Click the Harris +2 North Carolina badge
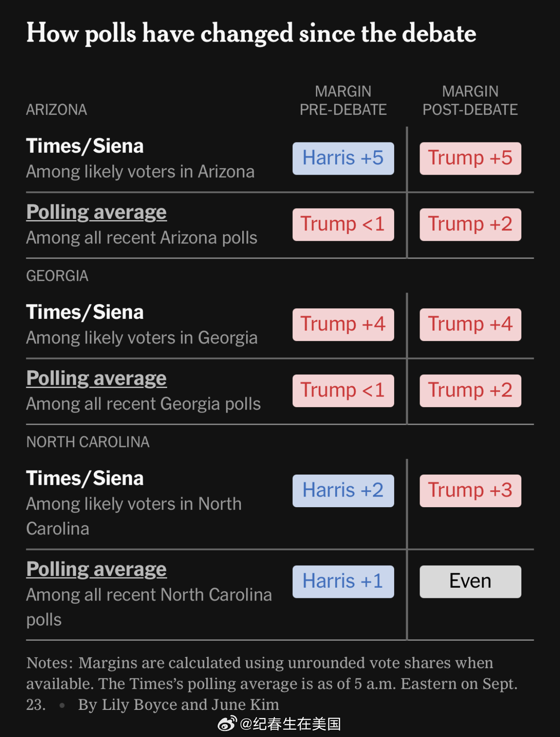This screenshot has width=560, height=737. pos(343,491)
